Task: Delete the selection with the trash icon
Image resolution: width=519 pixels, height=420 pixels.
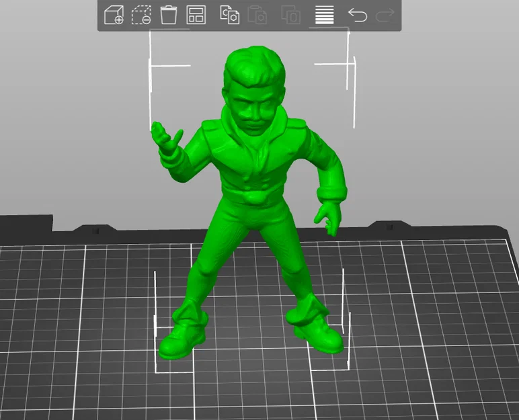Action: [169, 15]
